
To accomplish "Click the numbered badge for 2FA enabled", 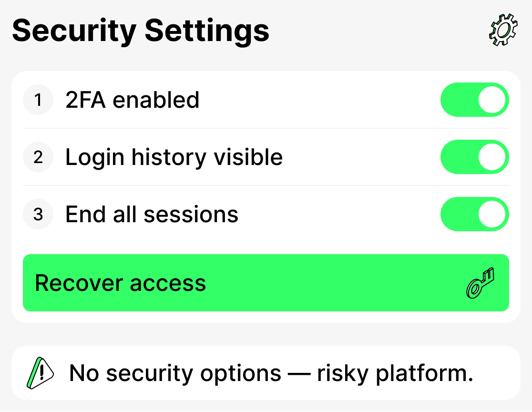I will [x=38, y=100].
